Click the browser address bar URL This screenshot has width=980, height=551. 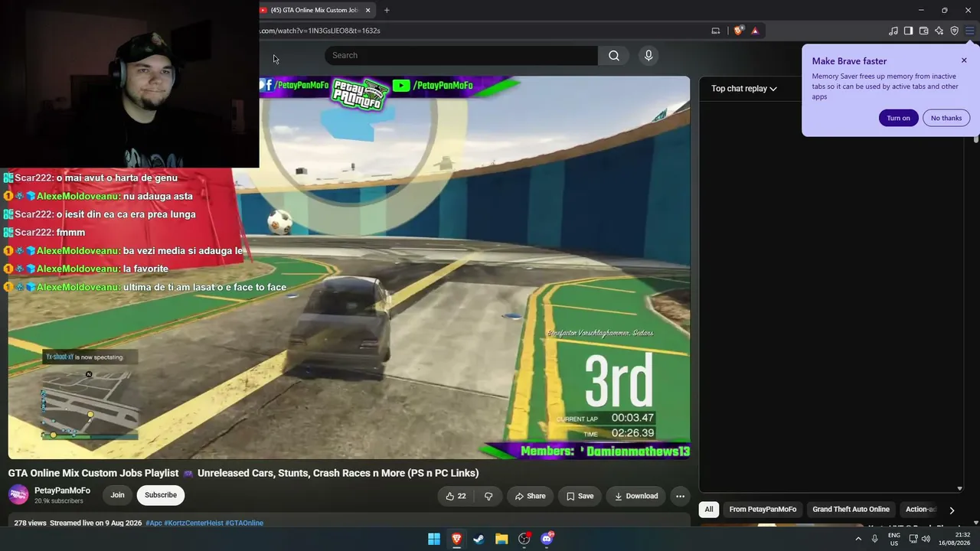click(320, 31)
